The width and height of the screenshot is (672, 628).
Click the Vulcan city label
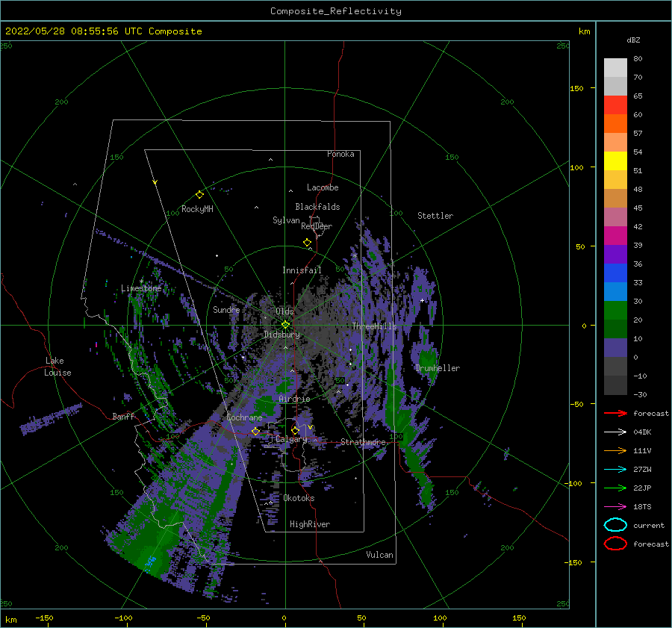pos(380,555)
